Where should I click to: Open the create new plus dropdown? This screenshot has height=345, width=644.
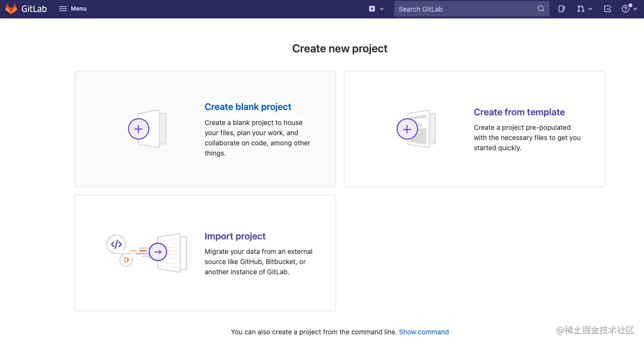tap(376, 9)
